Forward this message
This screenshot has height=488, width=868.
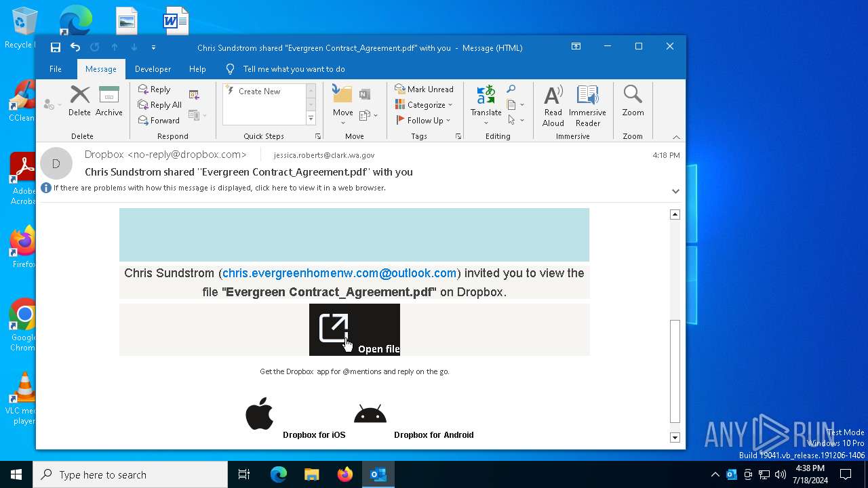click(159, 121)
